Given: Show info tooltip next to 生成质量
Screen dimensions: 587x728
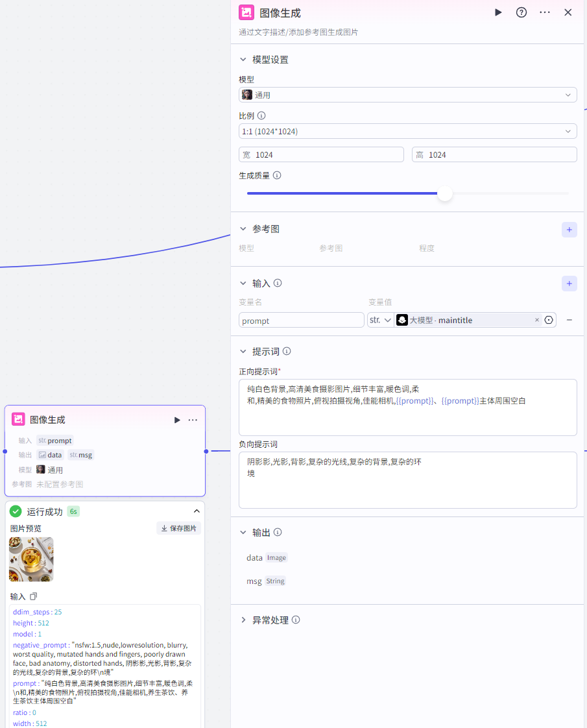Looking at the screenshot, I should [x=277, y=175].
